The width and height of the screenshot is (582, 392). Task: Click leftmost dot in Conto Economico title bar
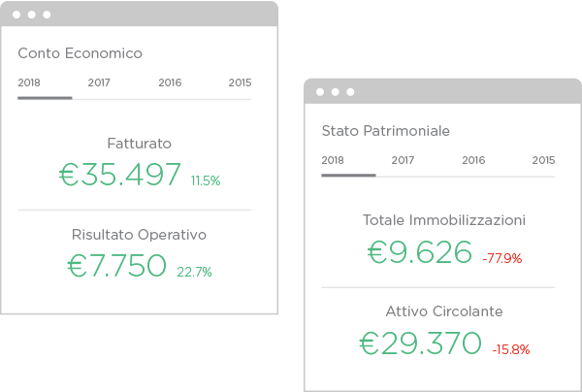click(16, 16)
